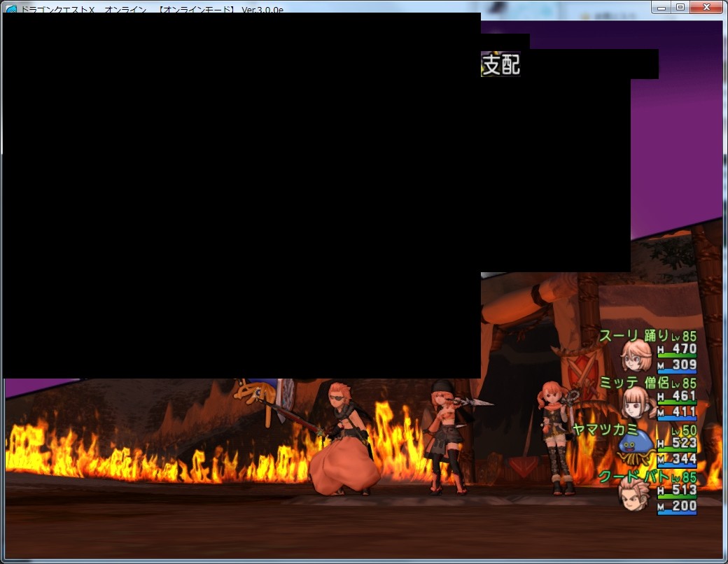Click the ヤマツカミ name label

(x=605, y=430)
